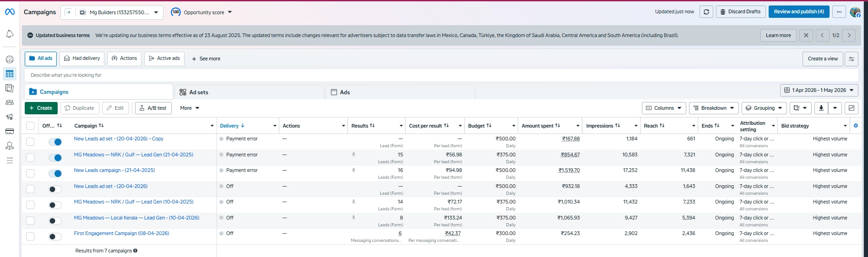Tick checkbox for New Leads ad set Copy
This screenshot has width=868, height=257.
30,142
